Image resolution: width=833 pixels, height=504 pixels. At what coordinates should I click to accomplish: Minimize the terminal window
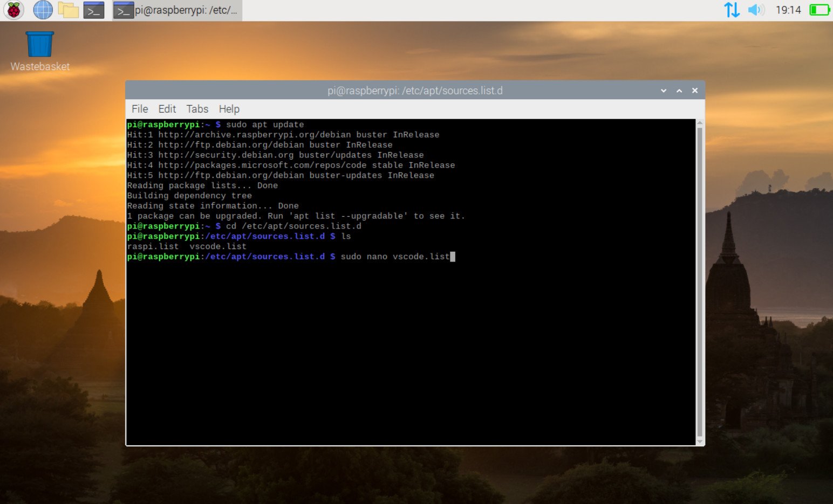[x=664, y=91]
